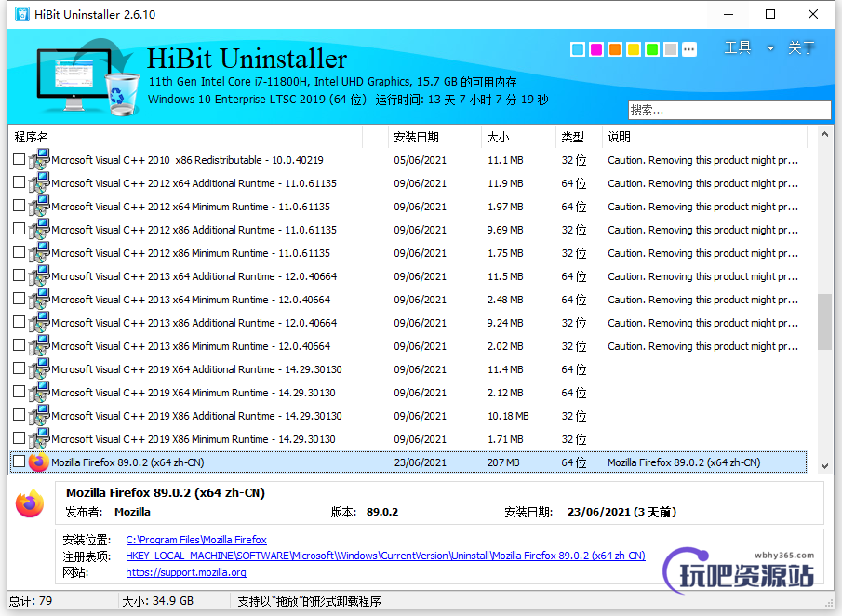Click the 9.69 MB size cell
This screenshot has width=842, height=616.
click(505, 230)
